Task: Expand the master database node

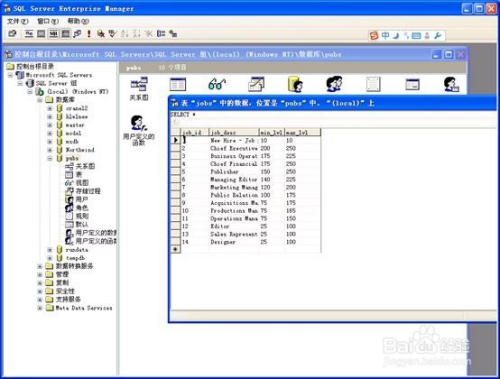Action: coord(50,125)
